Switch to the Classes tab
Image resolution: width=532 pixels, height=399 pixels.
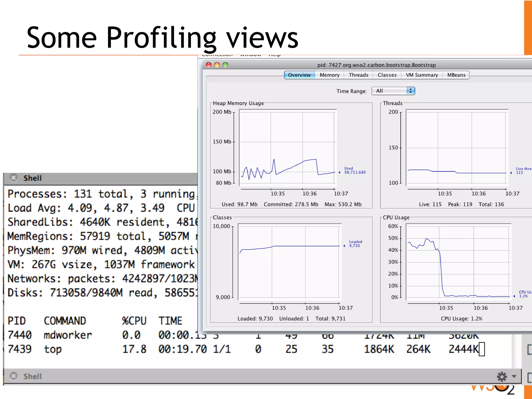click(387, 75)
